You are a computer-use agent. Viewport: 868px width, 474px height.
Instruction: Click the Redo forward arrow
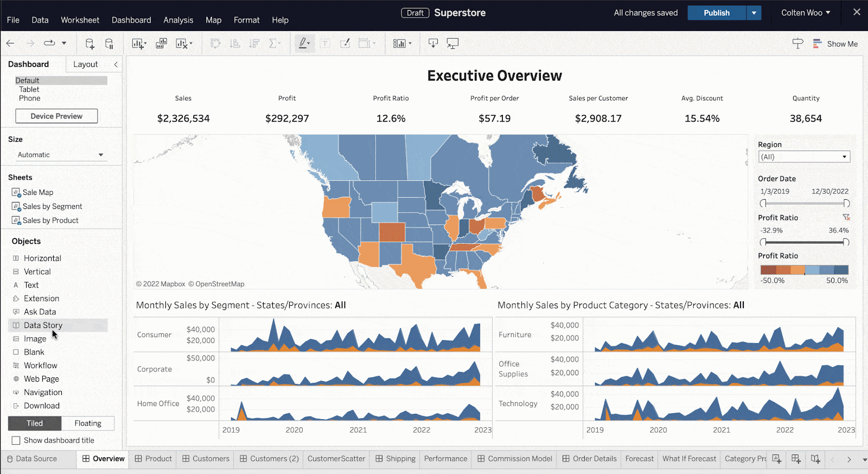[30, 43]
